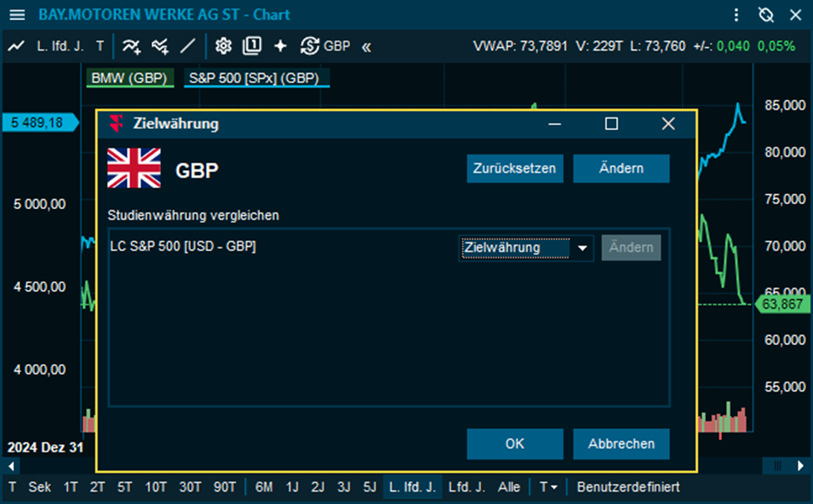This screenshot has width=813, height=504.
Task: Click the Zielwährung dialog logo icon
Action: (116, 123)
